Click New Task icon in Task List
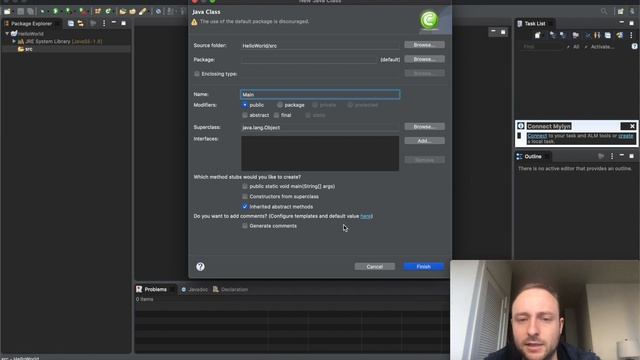This screenshot has width=640, height=360. (x=538, y=36)
